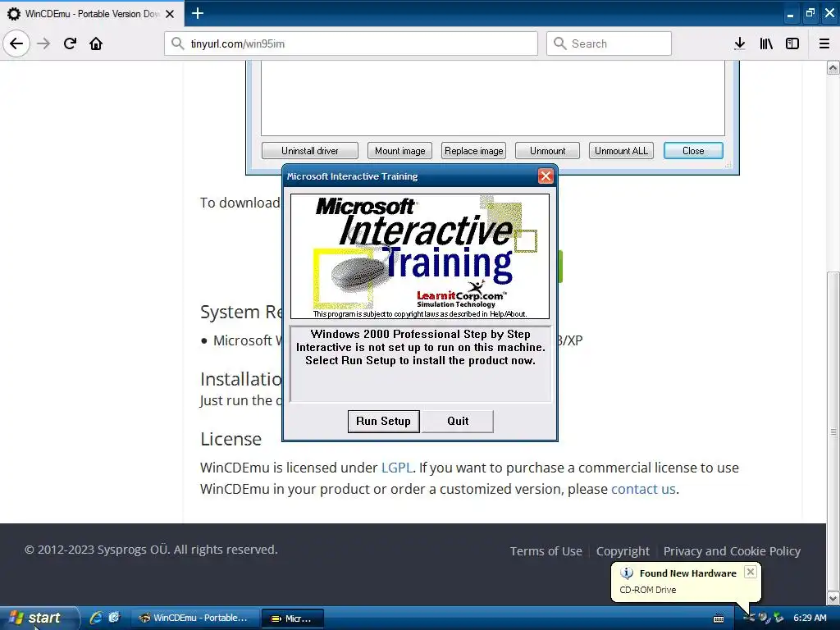Click into the browser Search field
The image size is (840, 630).
[x=609, y=43]
